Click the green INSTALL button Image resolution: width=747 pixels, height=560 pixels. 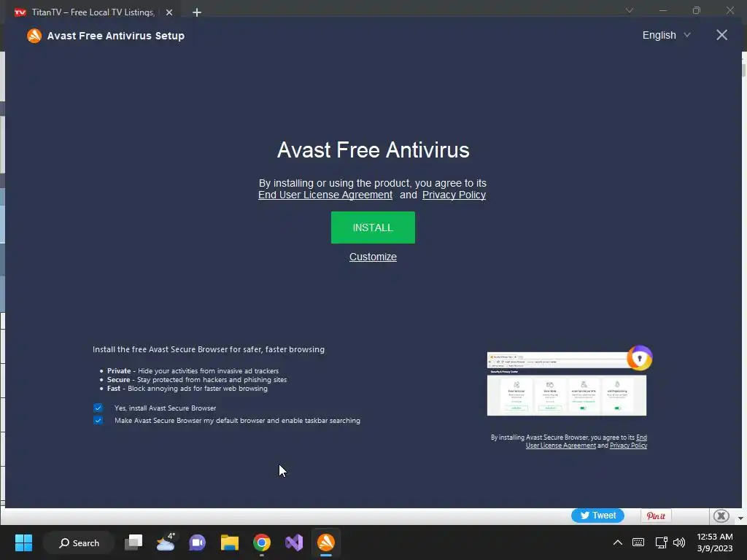373,227
